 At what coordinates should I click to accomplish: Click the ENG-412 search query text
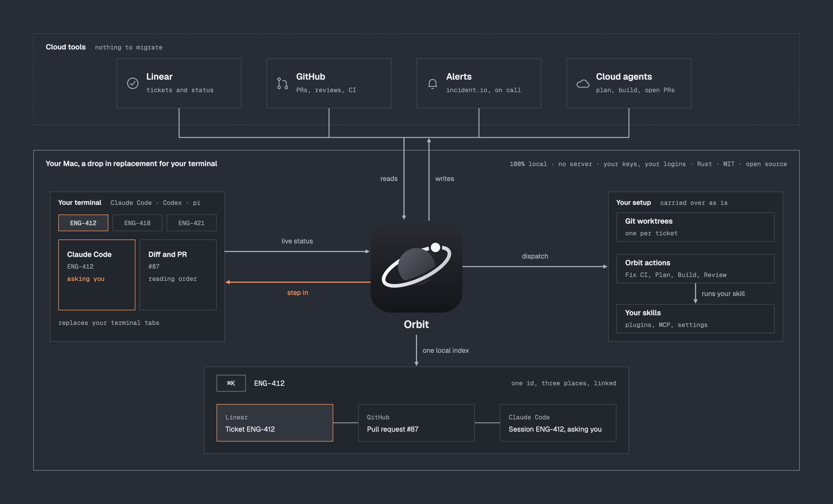(269, 383)
